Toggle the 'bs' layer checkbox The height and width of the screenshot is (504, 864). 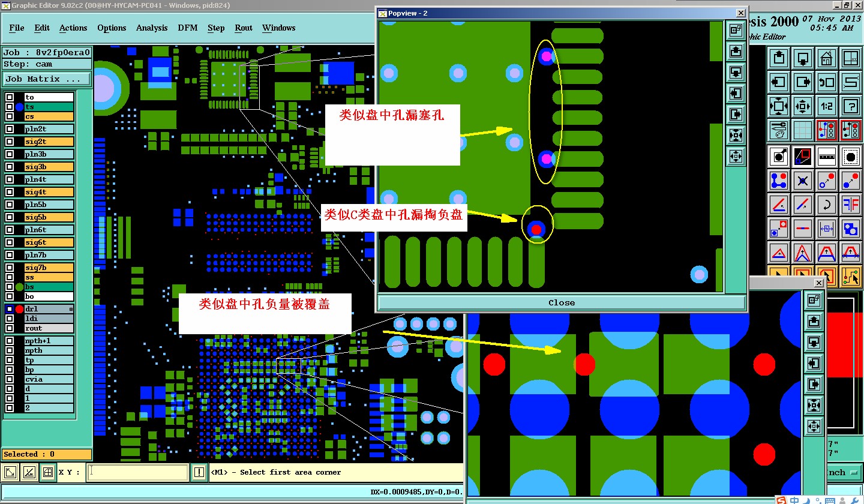(10, 287)
